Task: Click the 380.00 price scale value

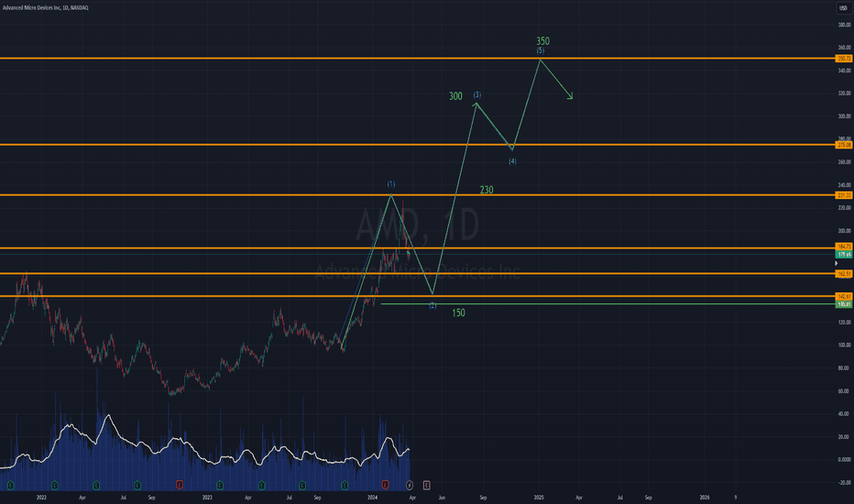Action: click(844, 25)
